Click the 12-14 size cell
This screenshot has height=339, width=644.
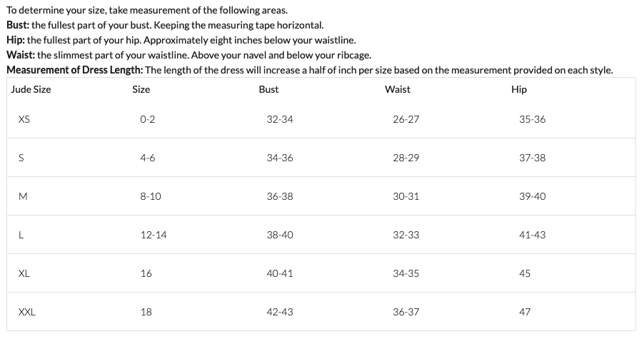(x=154, y=236)
